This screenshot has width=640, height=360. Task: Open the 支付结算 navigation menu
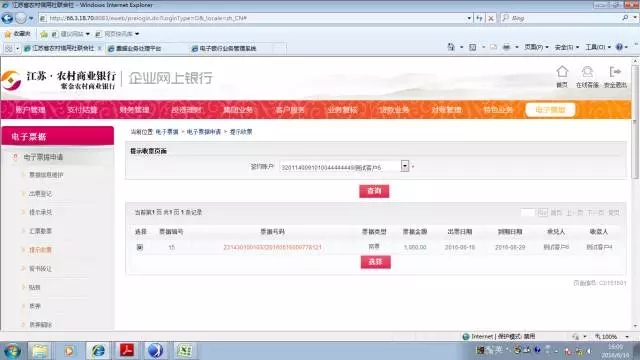tap(82, 110)
